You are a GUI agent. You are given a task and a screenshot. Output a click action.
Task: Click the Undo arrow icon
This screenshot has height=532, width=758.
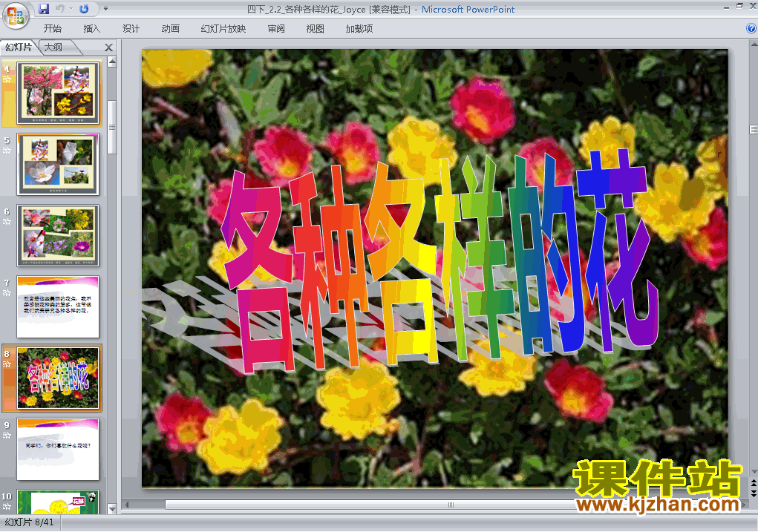click(x=60, y=9)
